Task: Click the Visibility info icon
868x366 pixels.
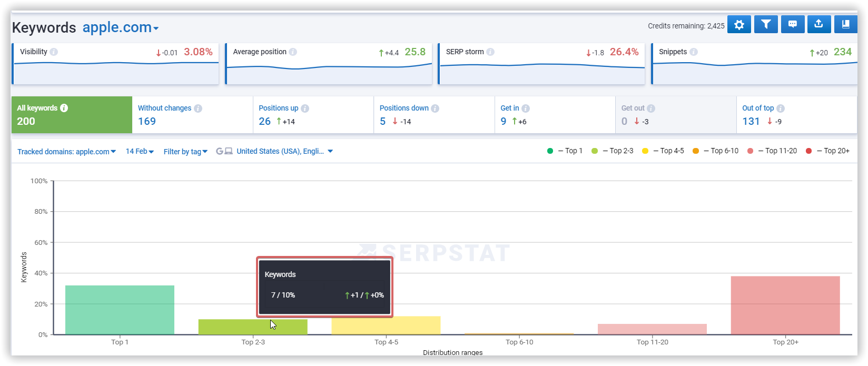Action: [x=54, y=52]
